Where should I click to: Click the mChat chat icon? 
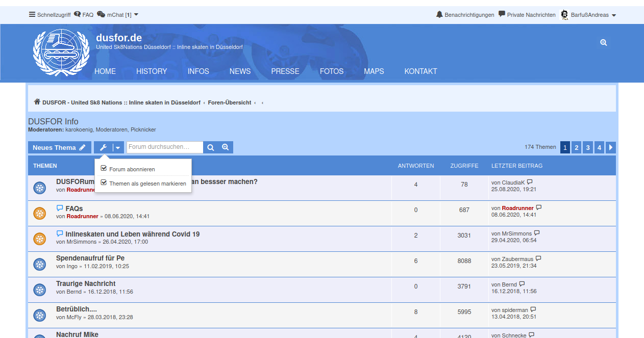101,15
